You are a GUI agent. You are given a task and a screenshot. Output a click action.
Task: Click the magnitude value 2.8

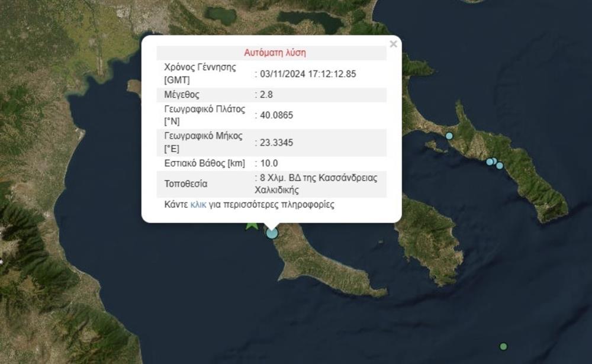click(x=265, y=94)
